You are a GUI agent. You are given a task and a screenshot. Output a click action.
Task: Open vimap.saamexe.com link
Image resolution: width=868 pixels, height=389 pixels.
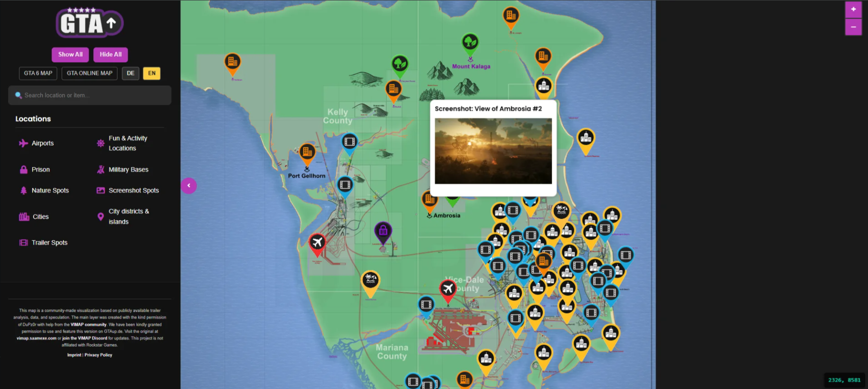[x=37, y=338]
